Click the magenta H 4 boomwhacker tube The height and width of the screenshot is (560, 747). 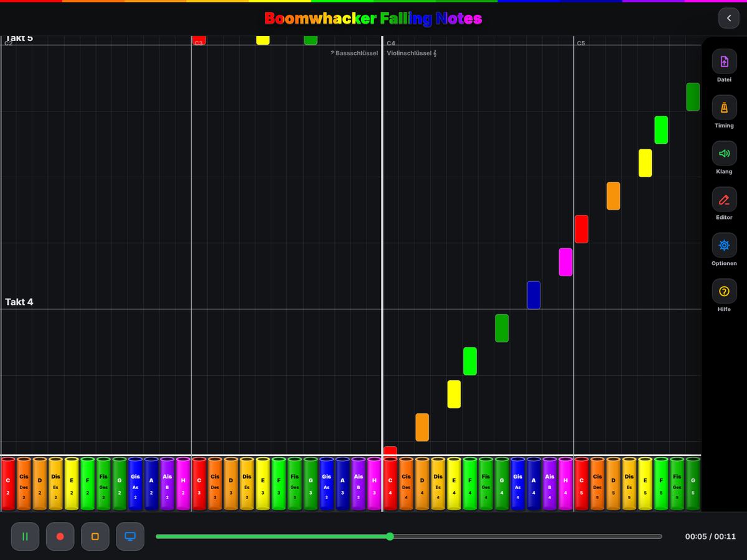565,484
